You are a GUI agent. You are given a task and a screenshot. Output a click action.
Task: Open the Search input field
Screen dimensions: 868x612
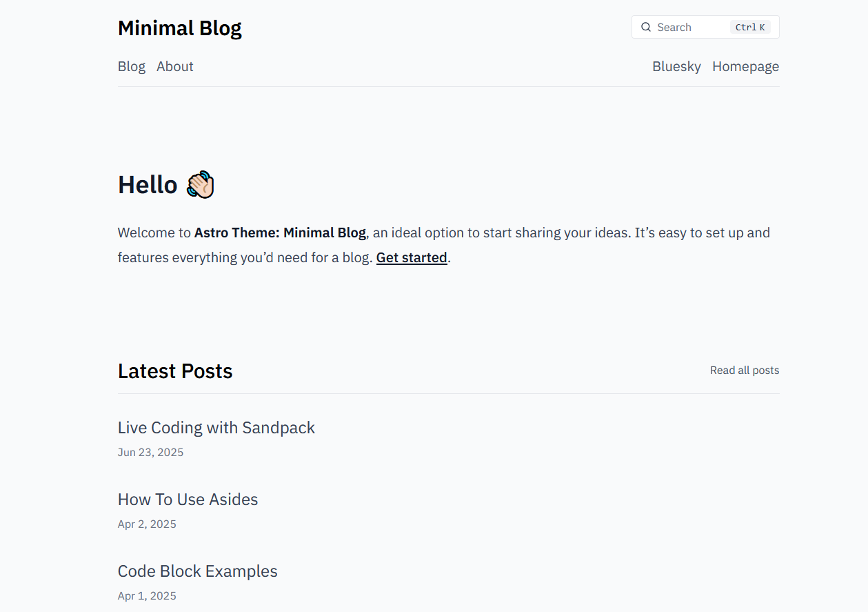689,27
